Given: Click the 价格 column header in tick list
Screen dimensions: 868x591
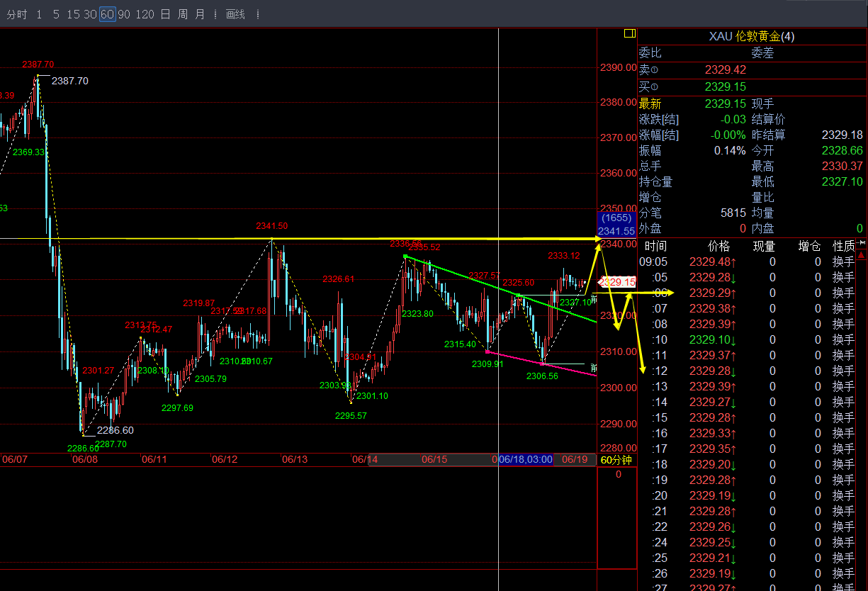Looking at the screenshot, I should [718, 246].
